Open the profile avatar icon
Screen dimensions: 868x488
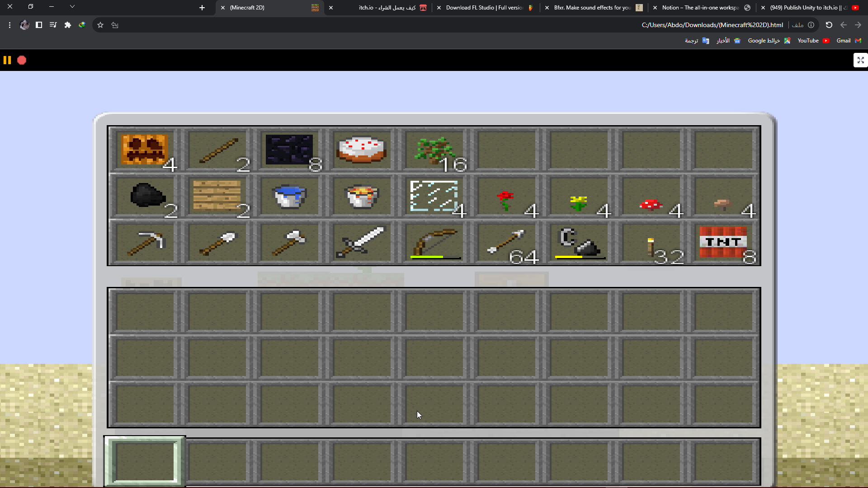(24, 25)
